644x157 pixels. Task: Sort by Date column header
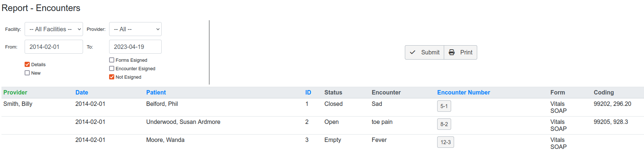tap(82, 93)
